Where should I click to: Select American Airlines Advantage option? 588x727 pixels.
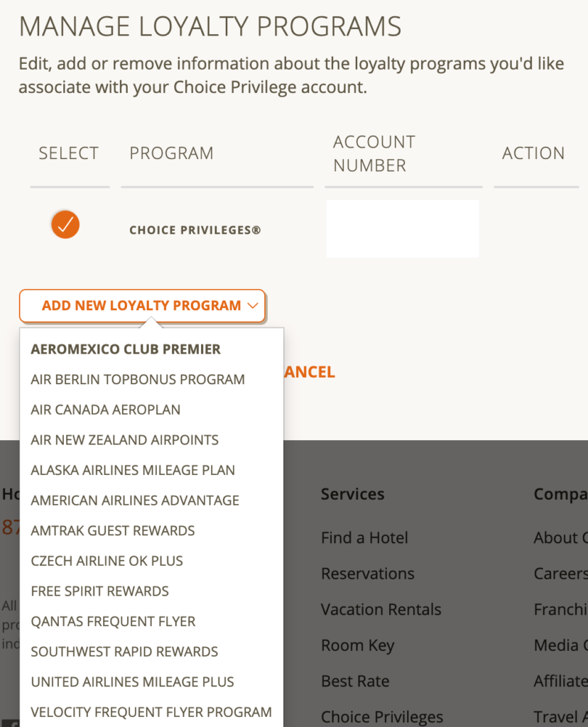click(x=135, y=501)
